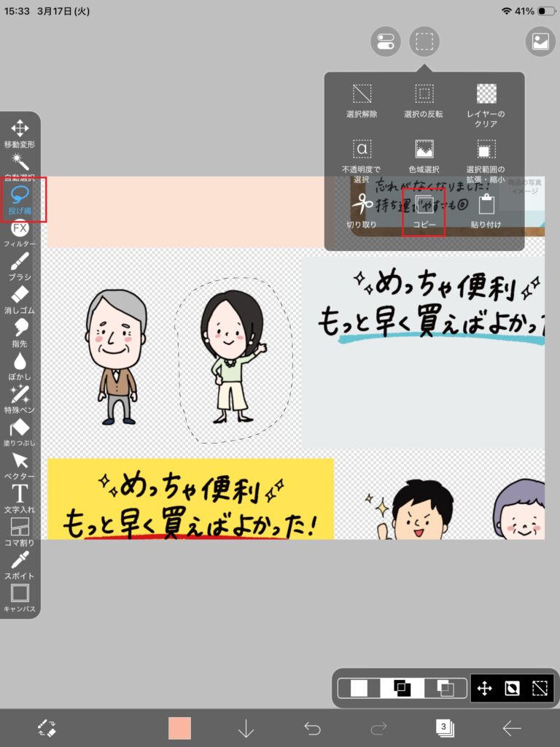Select the Eyedropper tool
Screen dimensions: 560x747
tap(20, 563)
